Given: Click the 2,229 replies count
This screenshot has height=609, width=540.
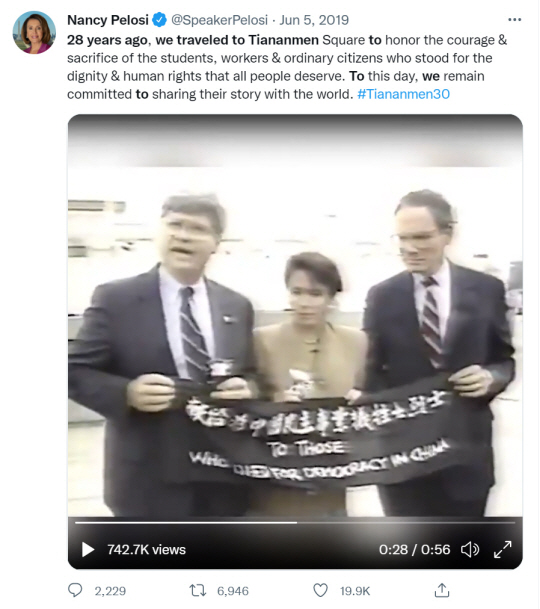Looking at the screenshot, I should pyautogui.click(x=110, y=591).
